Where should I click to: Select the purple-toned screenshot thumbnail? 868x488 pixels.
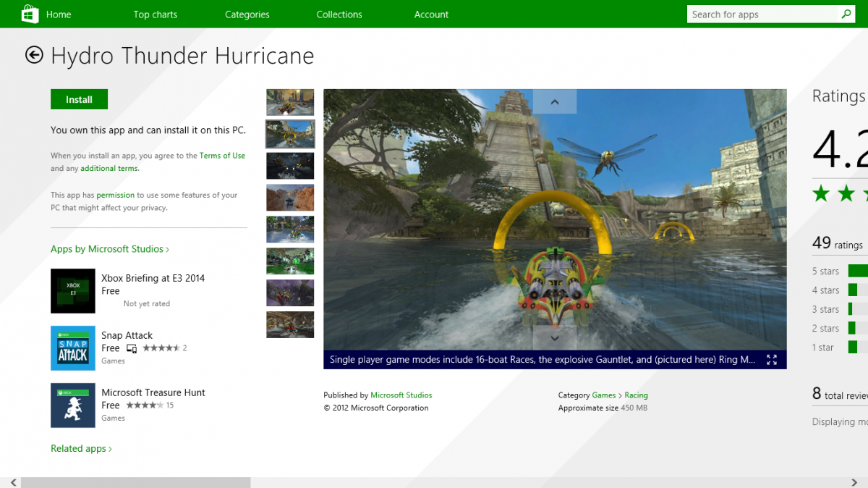click(290, 293)
